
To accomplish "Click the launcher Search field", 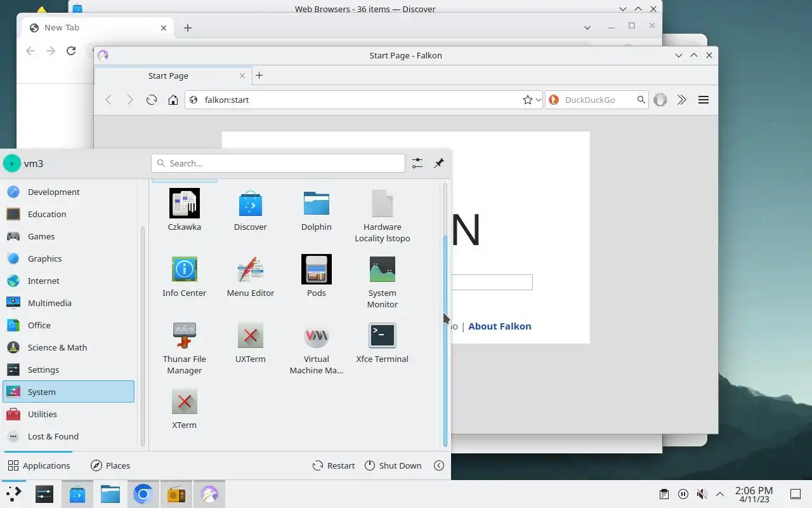I will pos(278,163).
